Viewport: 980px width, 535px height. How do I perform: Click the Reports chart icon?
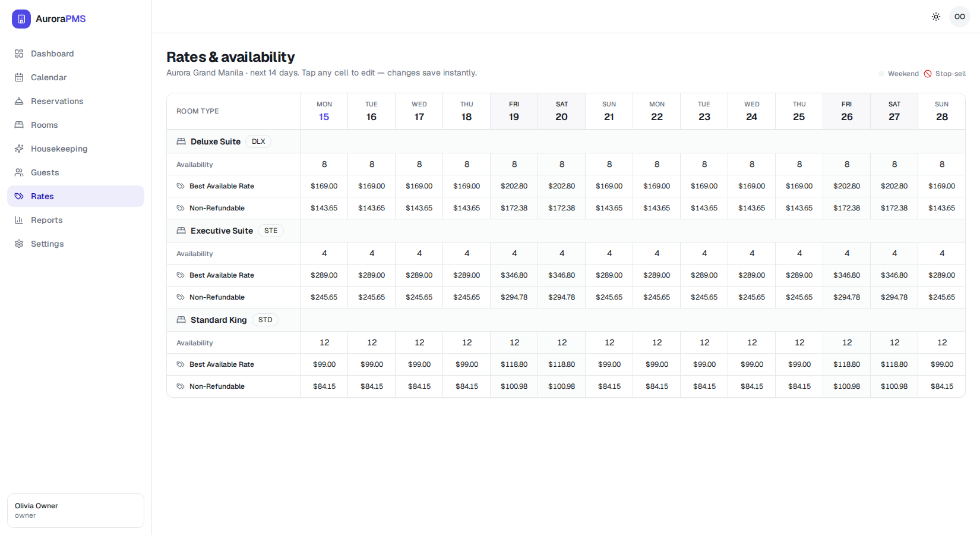pos(19,220)
